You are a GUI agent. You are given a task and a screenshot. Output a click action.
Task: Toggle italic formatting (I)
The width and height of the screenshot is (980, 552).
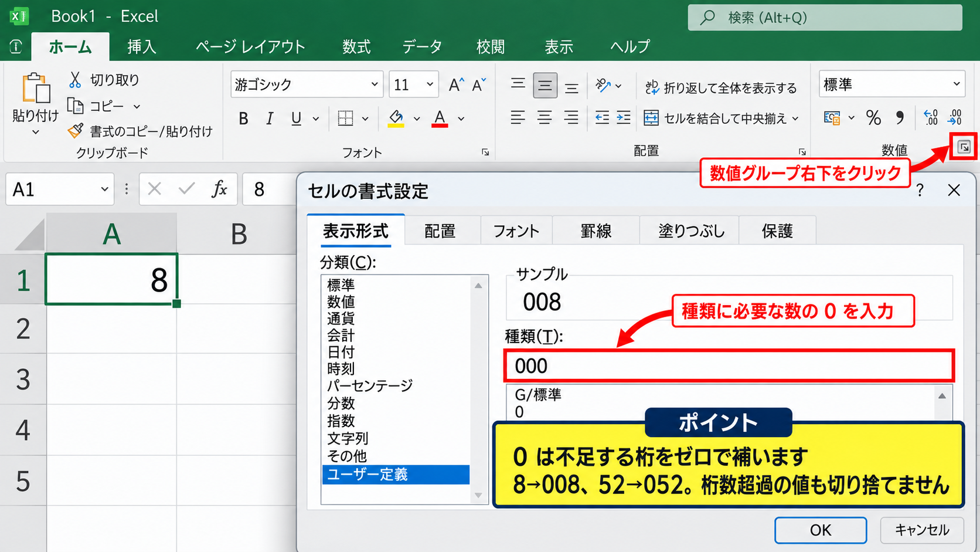[270, 118]
